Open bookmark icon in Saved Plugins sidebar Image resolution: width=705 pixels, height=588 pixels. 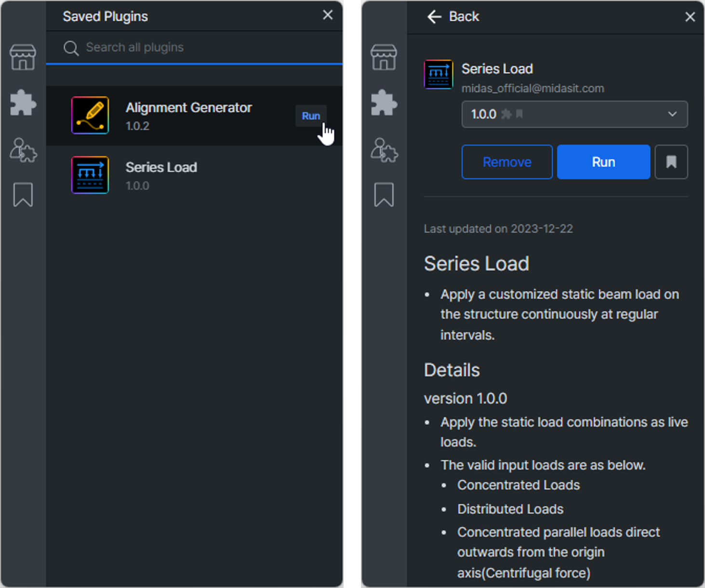click(23, 194)
